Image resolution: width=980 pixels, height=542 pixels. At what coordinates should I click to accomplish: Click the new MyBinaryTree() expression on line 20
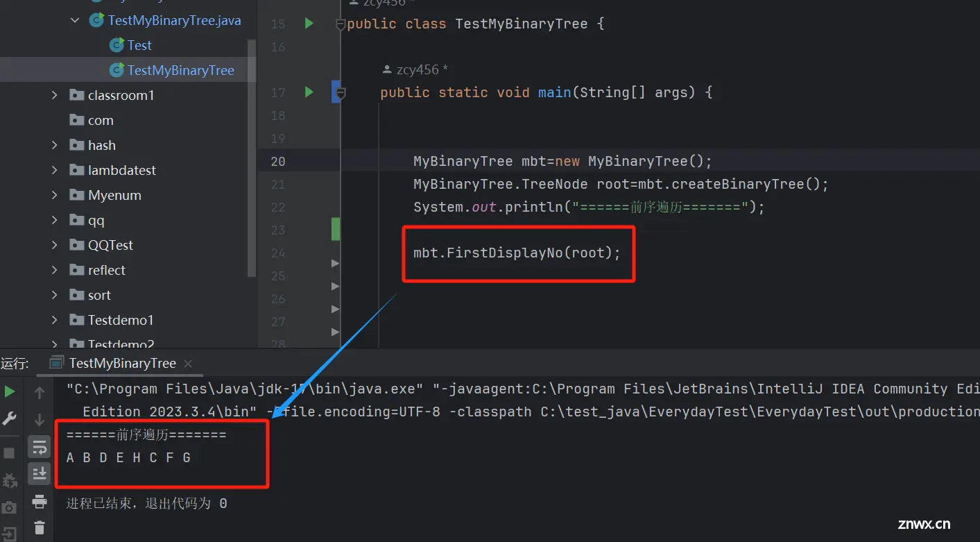click(x=630, y=161)
